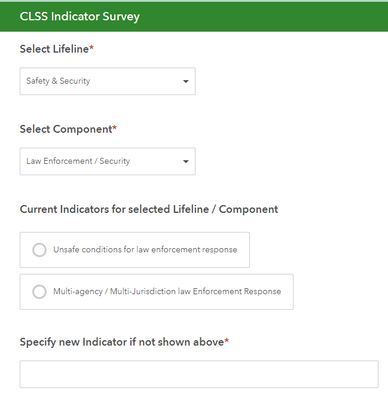Click the 'Safety & Security' selected value text
The width and height of the screenshot is (388, 400).
pos(58,81)
